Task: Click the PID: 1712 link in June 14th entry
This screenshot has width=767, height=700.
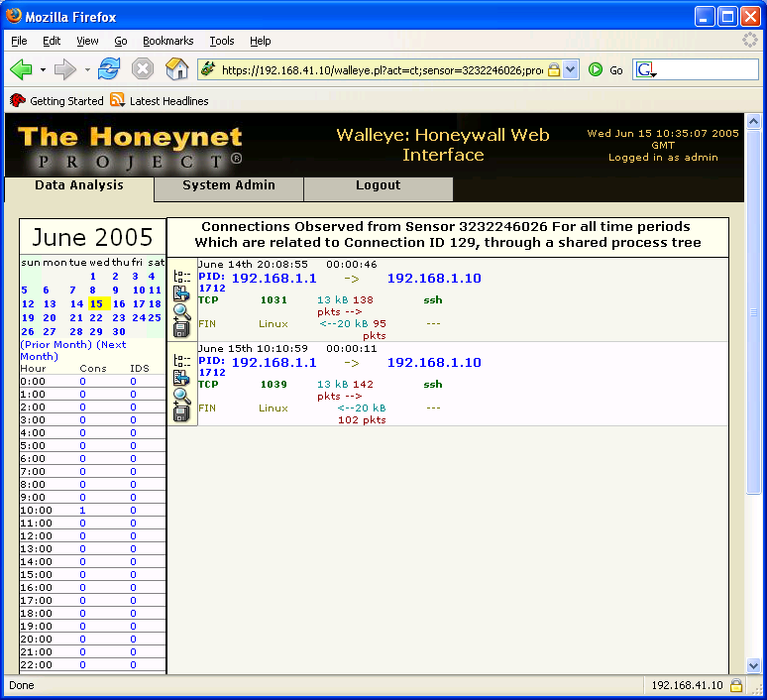Action: click(212, 282)
